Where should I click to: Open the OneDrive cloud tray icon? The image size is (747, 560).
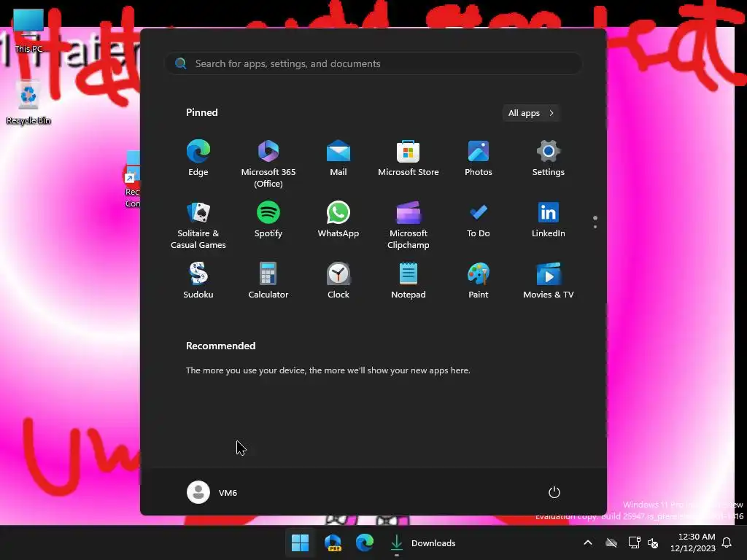(611, 542)
